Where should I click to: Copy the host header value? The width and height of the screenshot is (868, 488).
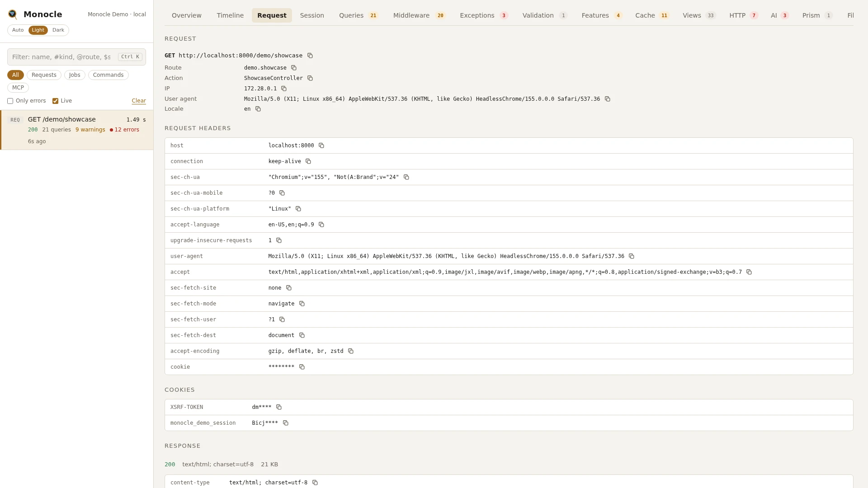[x=321, y=145]
